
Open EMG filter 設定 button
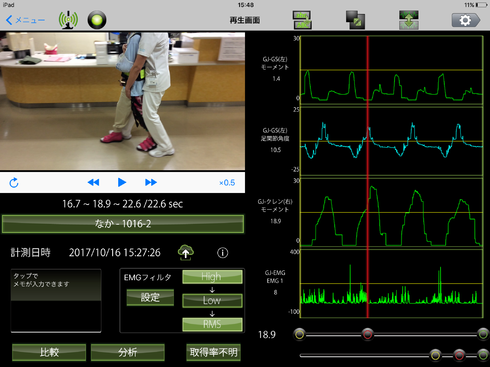(x=150, y=297)
